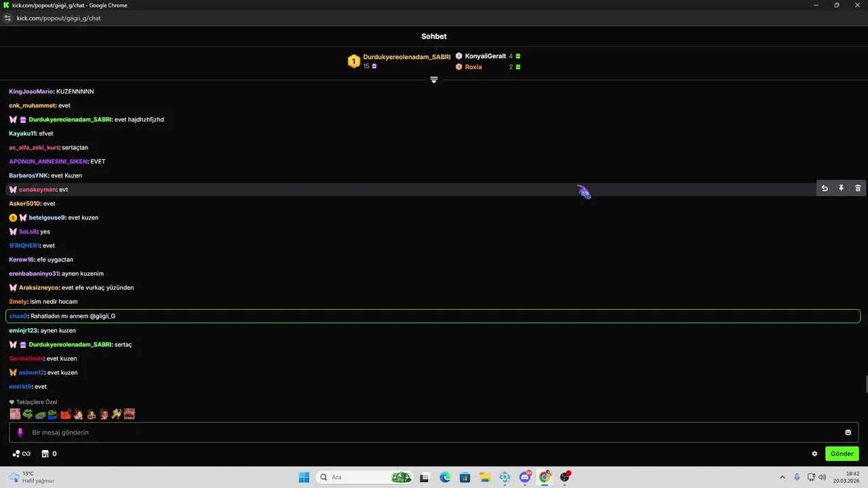Viewport: 868px width, 488px height.
Task: Open Roxia in the leaderboard
Action: 473,67
